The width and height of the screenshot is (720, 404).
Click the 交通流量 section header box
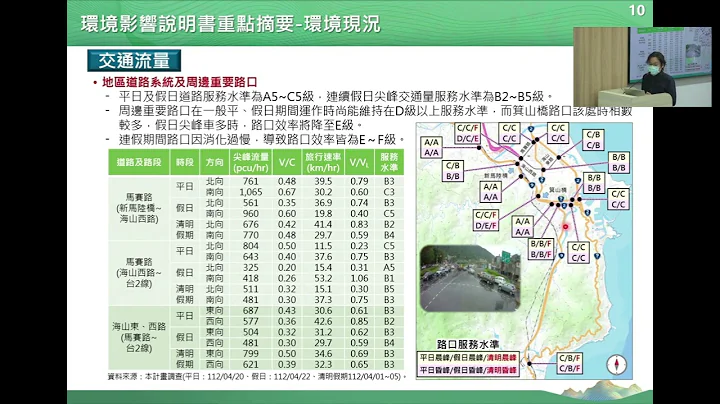click(134, 61)
